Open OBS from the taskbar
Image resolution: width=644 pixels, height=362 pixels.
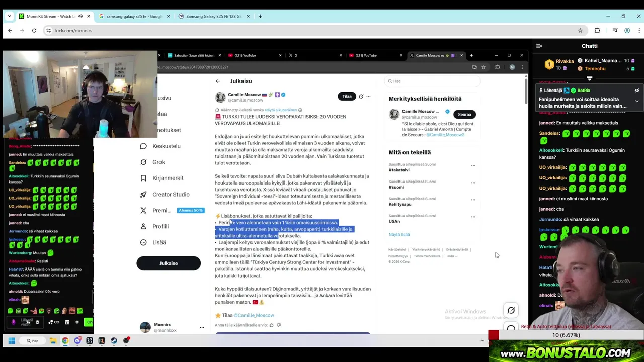click(126, 341)
